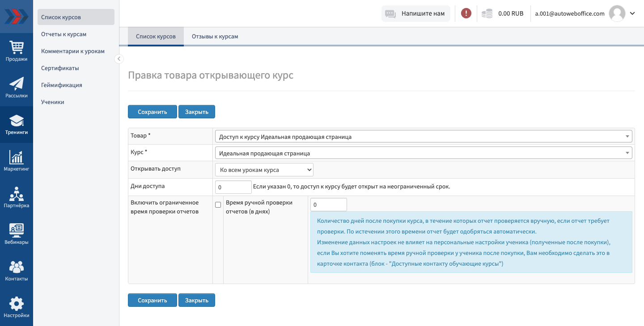Open the Открывать доступ select box
This screenshot has height=326, width=644.
tap(264, 170)
